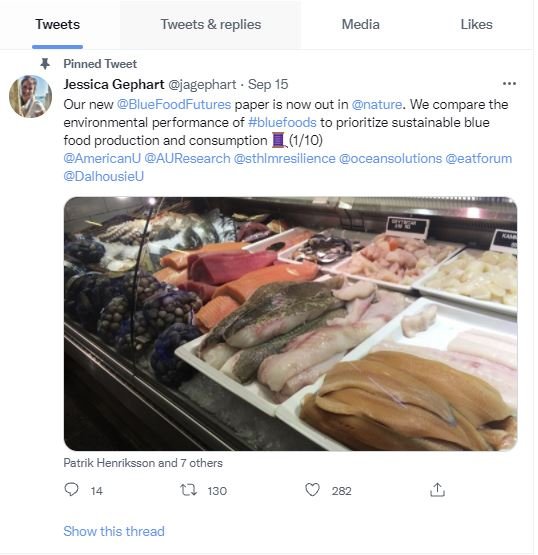Open the #bluefoods hashtag
This screenshot has width=538, height=555.
point(282,122)
